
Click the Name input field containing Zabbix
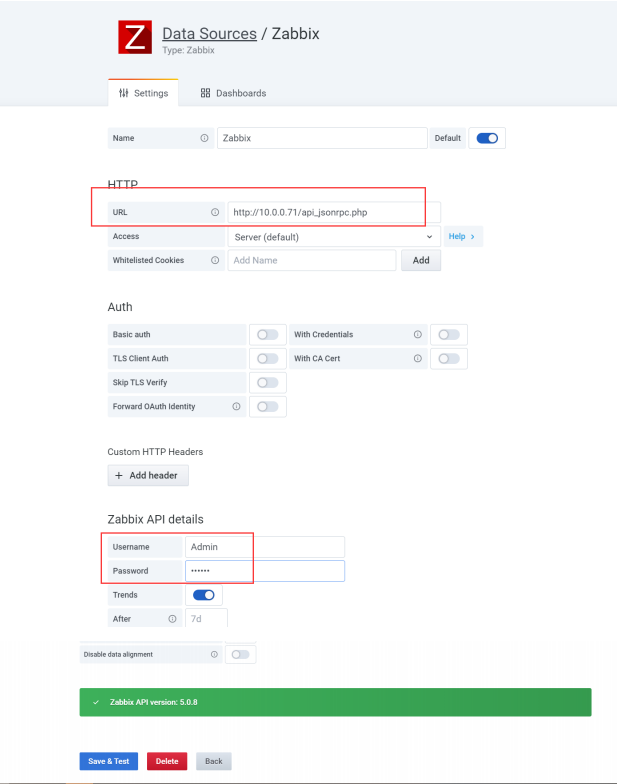pyautogui.click(x=322, y=138)
